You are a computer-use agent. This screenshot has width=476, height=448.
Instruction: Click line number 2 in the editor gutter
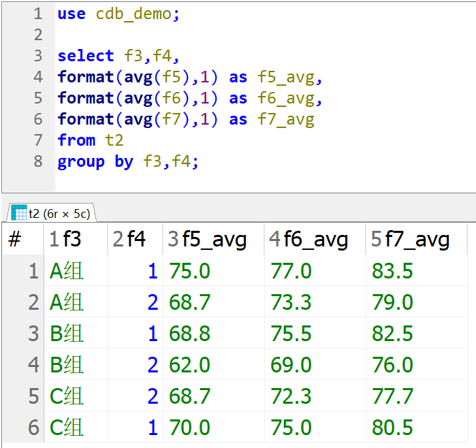[37, 35]
